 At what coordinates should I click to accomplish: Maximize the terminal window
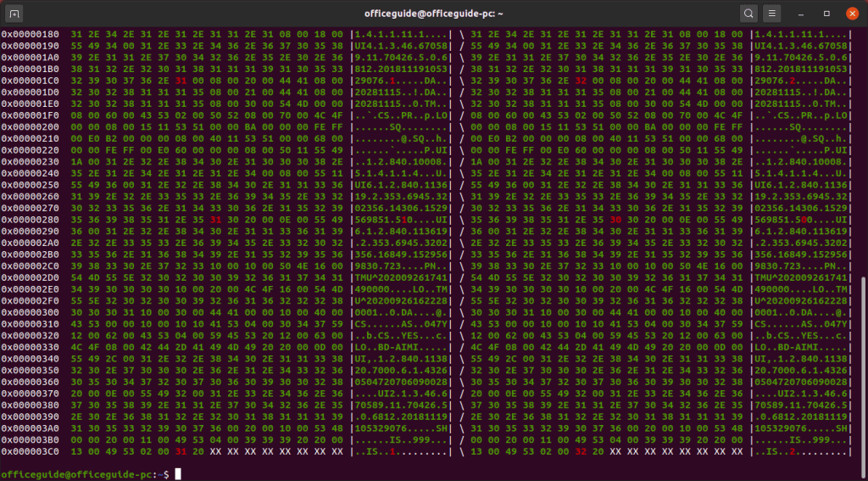pos(826,14)
